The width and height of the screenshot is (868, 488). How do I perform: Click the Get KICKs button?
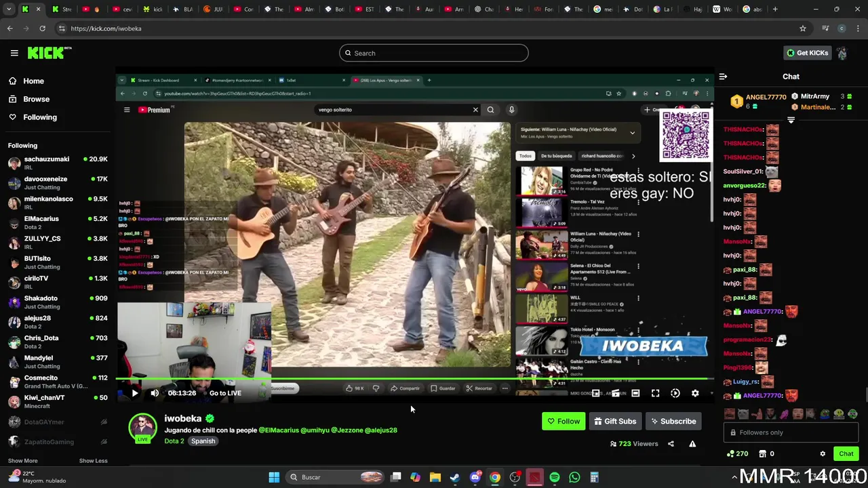click(807, 53)
